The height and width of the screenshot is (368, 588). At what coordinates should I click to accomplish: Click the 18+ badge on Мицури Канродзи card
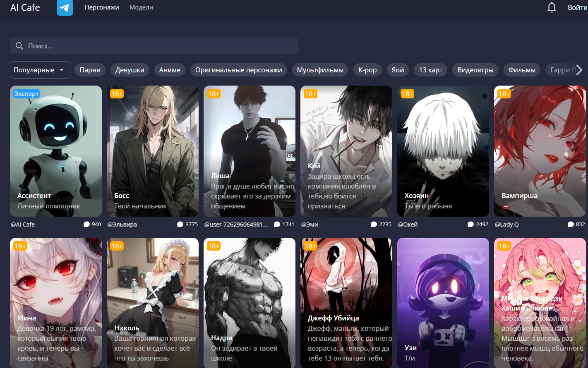click(x=504, y=246)
